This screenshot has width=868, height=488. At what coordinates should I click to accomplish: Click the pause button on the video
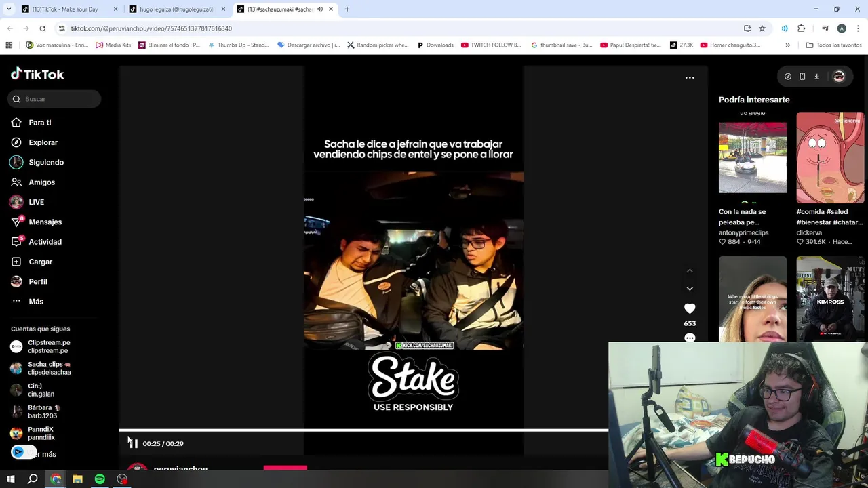click(x=133, y=443)
